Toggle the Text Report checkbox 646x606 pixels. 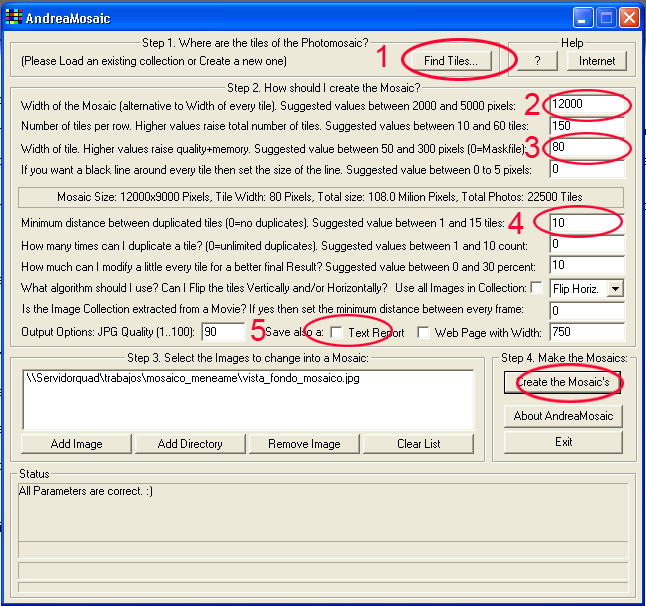click(x=337, y=331)
